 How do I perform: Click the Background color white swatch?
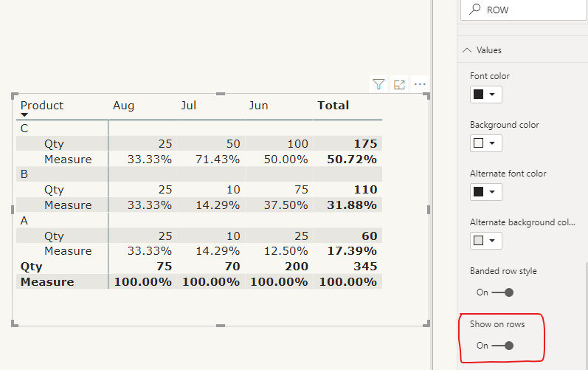click(x=479, y=143)
